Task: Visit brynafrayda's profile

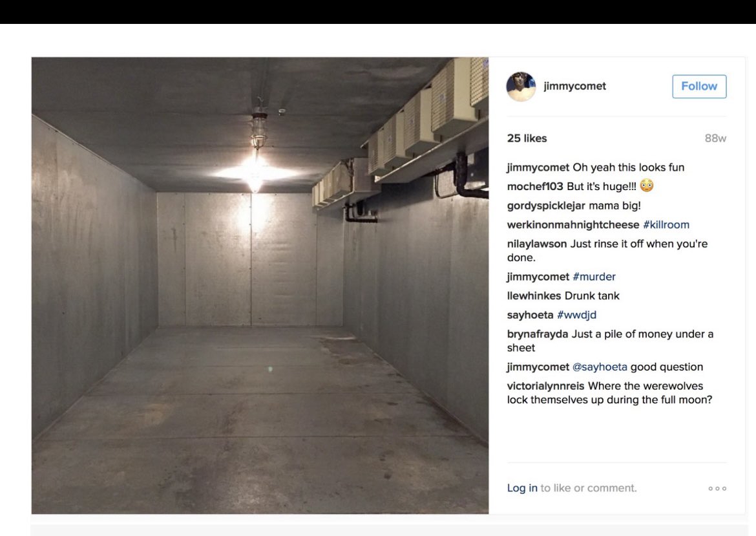Action: tap(537, 334)
